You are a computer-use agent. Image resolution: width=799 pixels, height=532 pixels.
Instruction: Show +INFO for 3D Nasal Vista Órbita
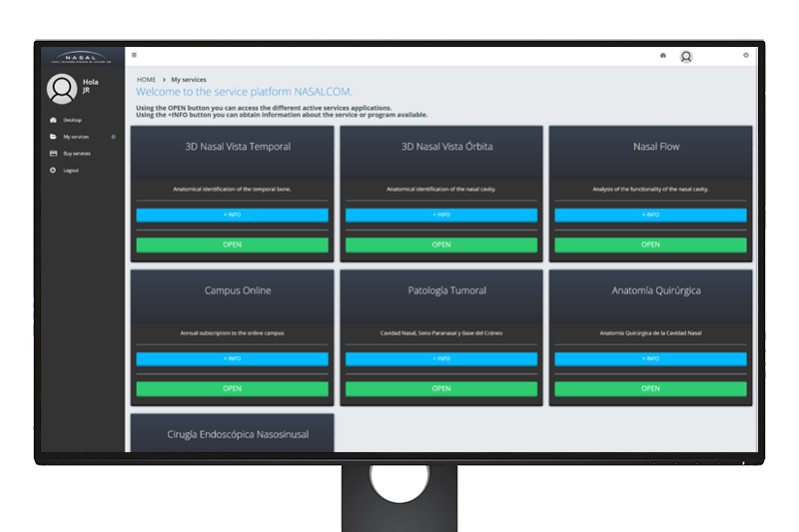[x=441, y=215]
